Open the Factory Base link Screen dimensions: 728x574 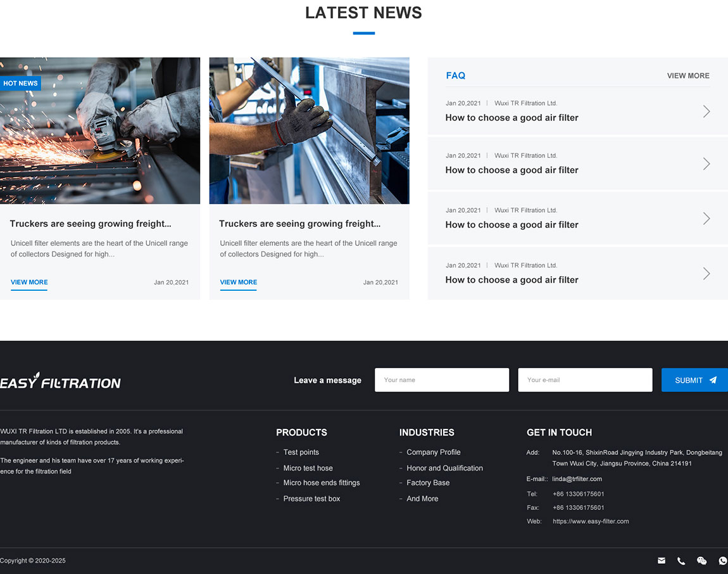coord(428,483)
